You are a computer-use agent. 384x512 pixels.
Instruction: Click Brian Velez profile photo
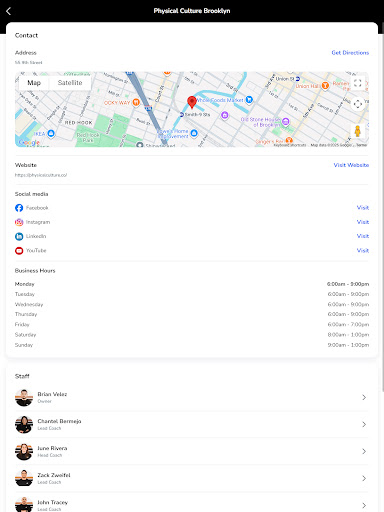point(24,397)
